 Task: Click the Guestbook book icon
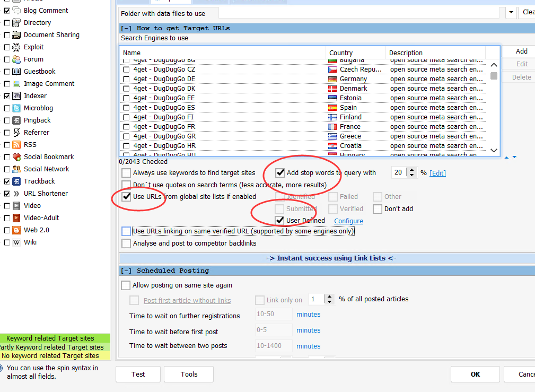tap(16, 72)
